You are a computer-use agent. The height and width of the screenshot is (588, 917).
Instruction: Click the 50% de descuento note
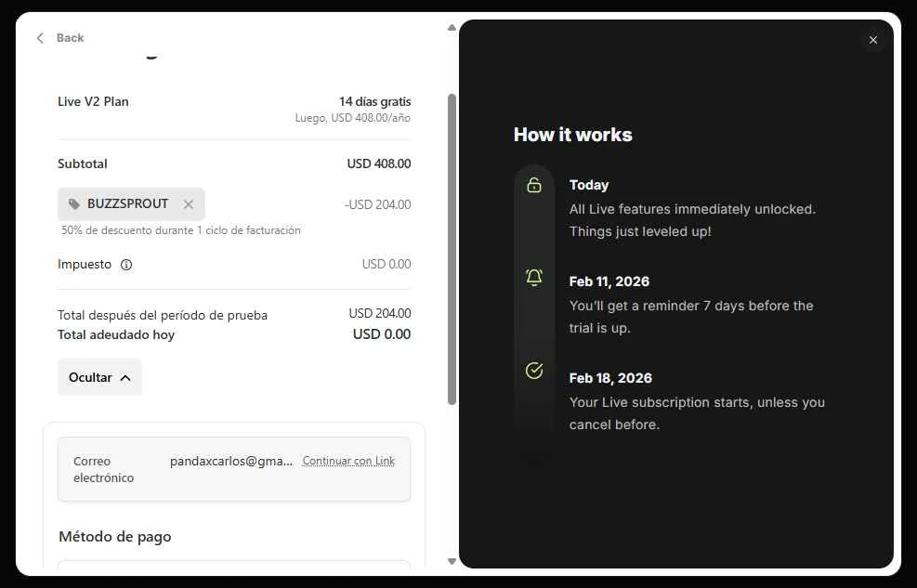click(181, 230)
